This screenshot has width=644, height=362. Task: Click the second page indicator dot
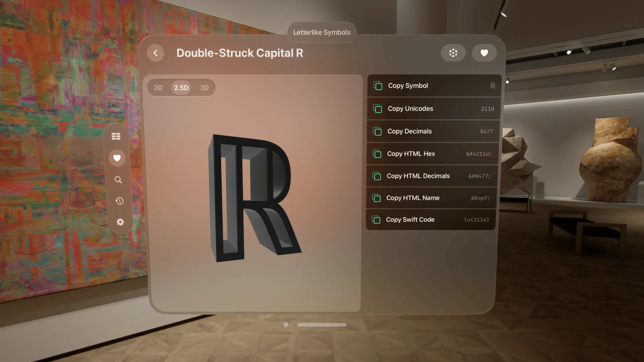coord(322,324)
